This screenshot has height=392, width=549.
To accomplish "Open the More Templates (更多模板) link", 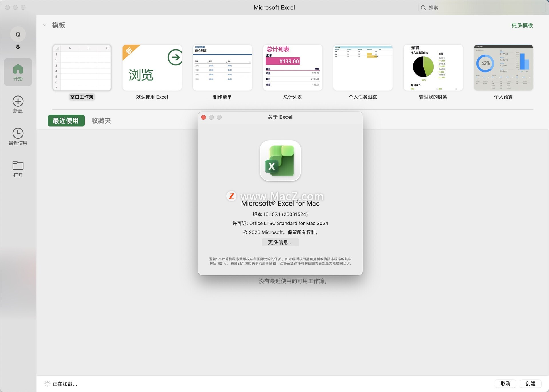I will click(522, 25).
